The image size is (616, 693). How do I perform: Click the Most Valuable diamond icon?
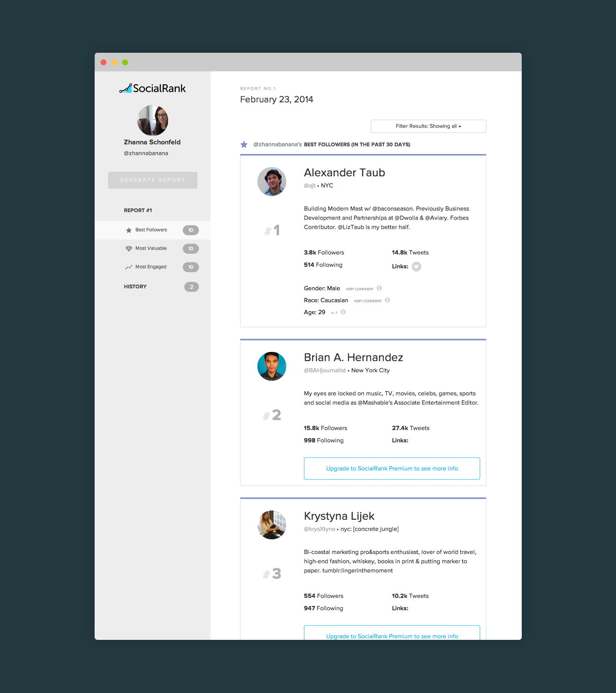tap(129, 249)
